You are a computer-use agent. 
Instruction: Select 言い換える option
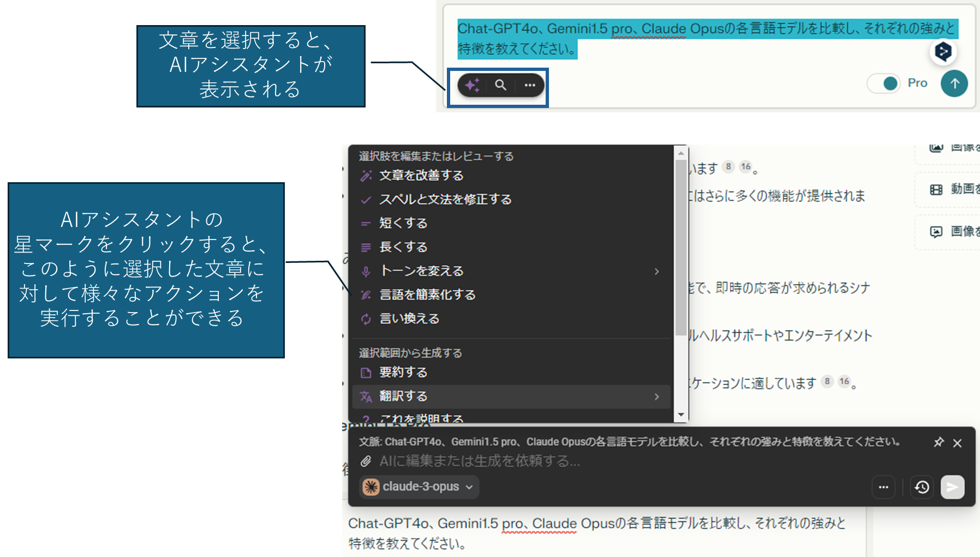point(511,319)
